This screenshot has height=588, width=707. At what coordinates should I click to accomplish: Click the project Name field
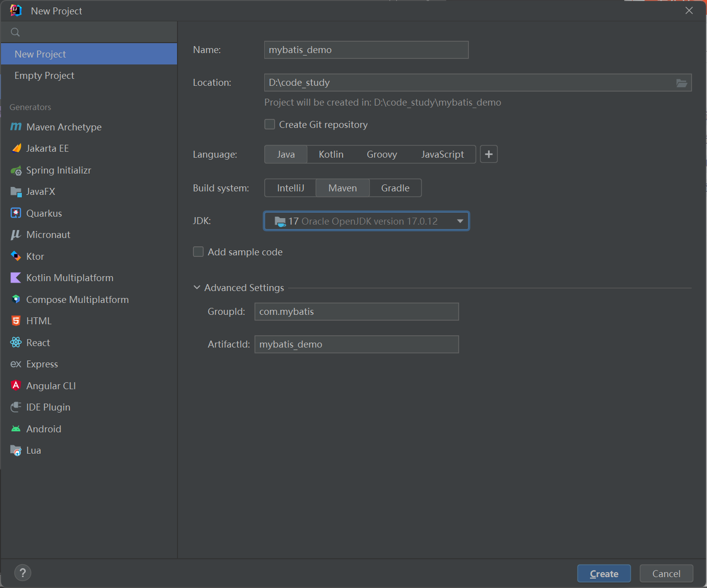coord(366,50)
